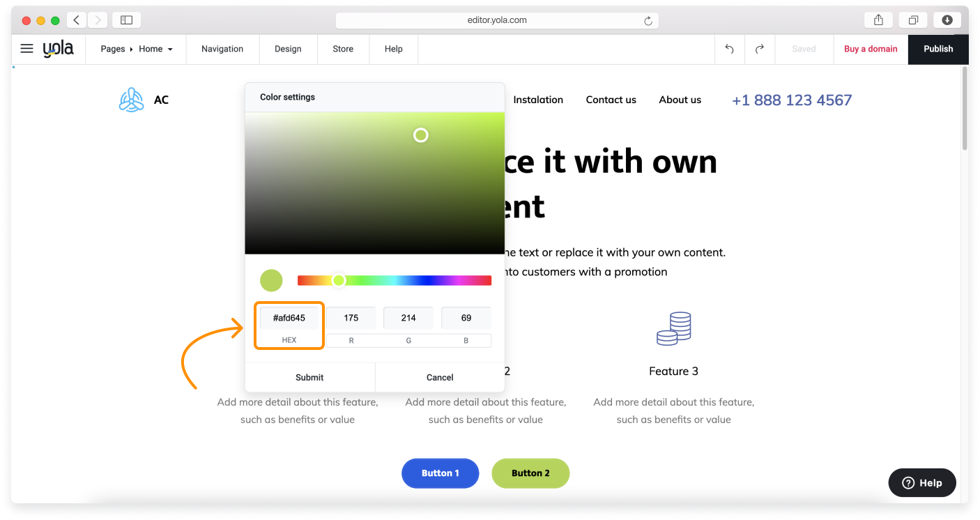Open the Store menu
This screenshot has height=520, width=980.
point(343,49)
